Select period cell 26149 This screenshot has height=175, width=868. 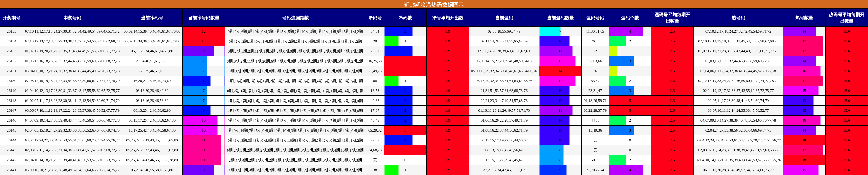click(11, 91)
